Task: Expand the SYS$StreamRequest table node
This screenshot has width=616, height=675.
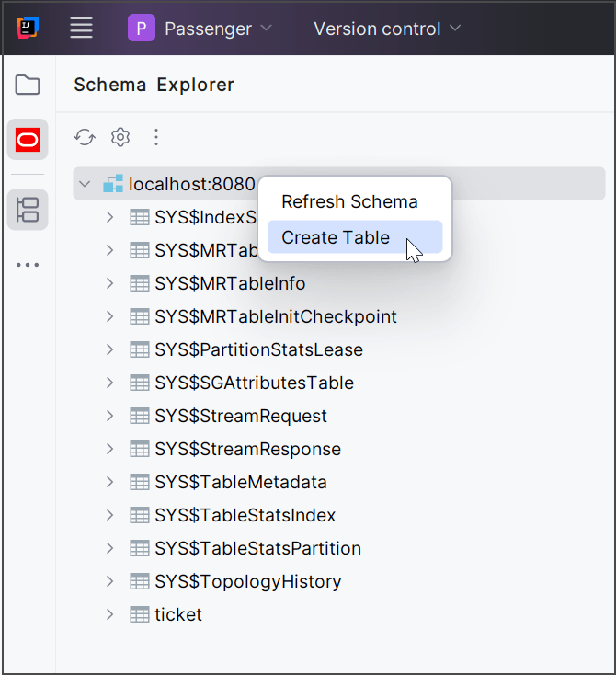Action: [x=110, y=416]
